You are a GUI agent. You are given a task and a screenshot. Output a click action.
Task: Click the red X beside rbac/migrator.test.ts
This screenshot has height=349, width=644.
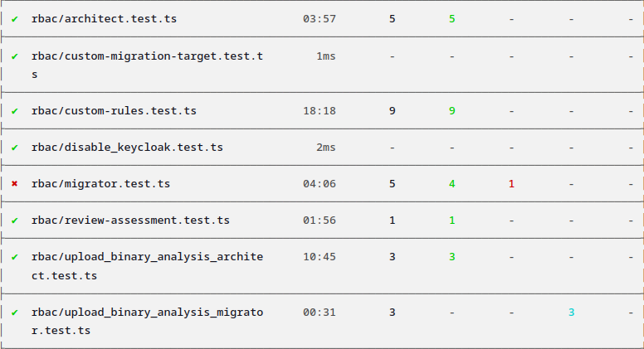pos(15,183)
